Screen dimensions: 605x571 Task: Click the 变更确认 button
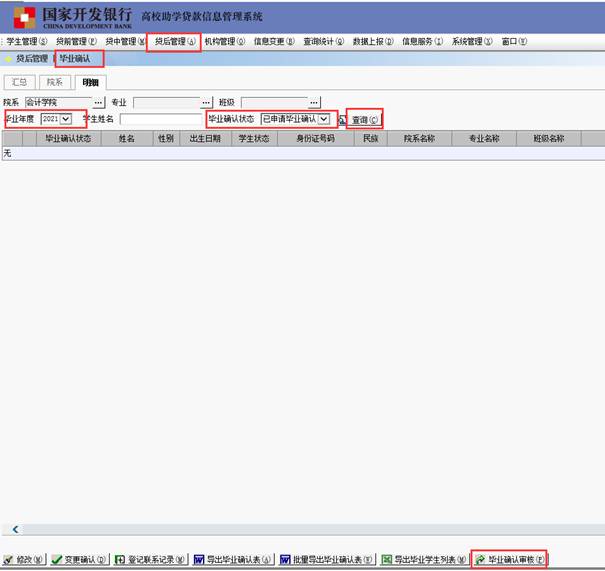(x=78, y=560)
